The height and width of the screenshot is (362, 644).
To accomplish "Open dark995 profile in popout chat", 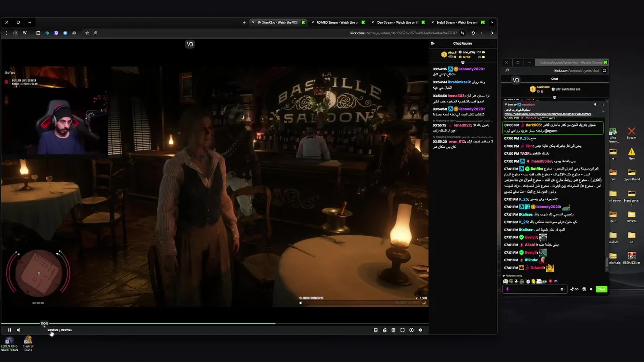I will (x=533, y=125).
